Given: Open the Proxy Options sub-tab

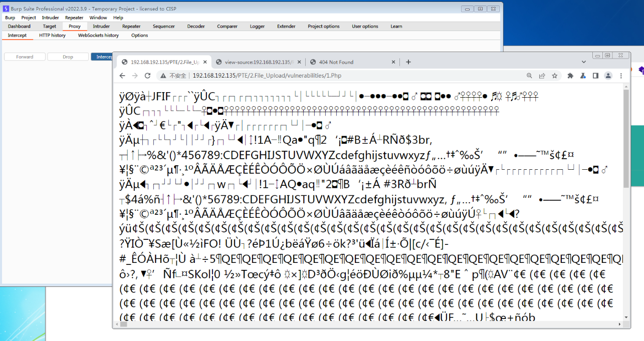Looking at the screenshot, I should click(x=140, y=36).
